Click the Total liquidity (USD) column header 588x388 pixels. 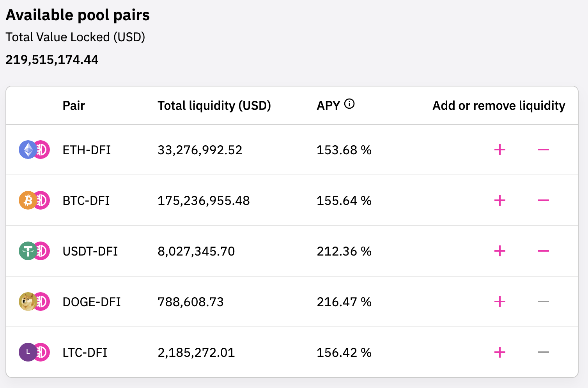(214, 106)
